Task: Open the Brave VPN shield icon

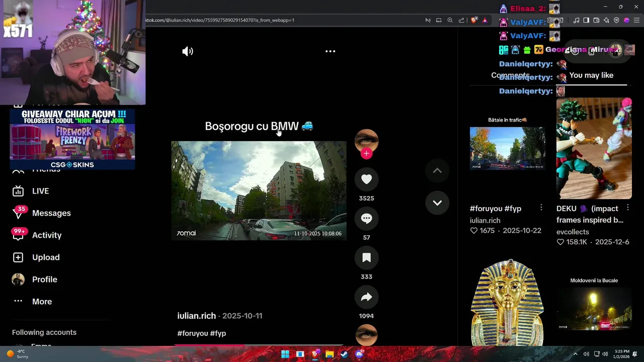Action: 616,20
